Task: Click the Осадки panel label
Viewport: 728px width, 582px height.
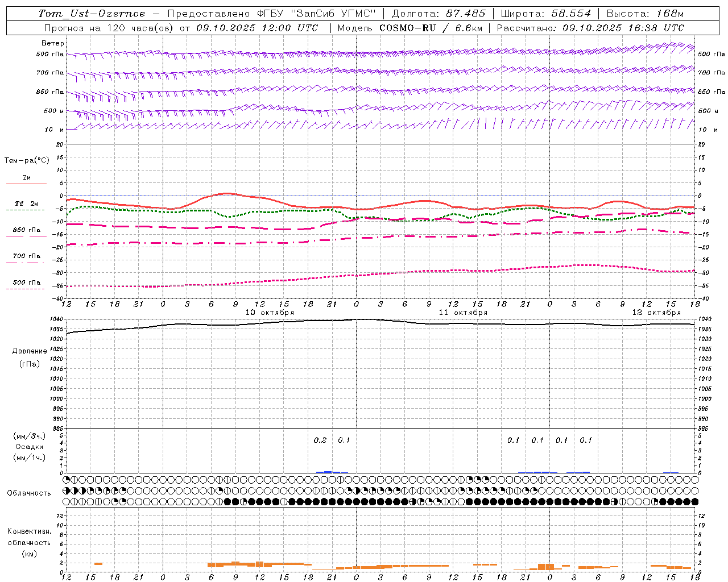Action: (30, 447)
